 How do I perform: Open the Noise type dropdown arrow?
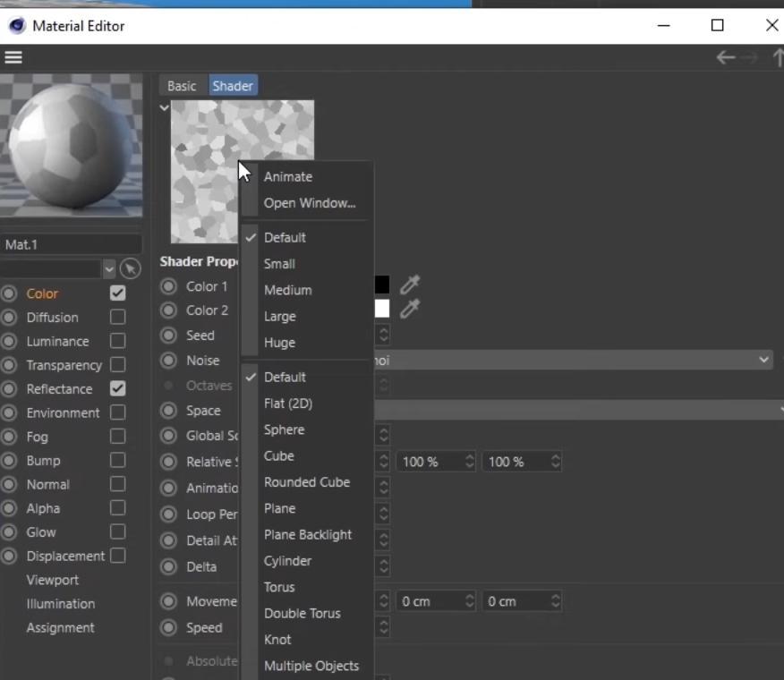[x=763, y=360]
